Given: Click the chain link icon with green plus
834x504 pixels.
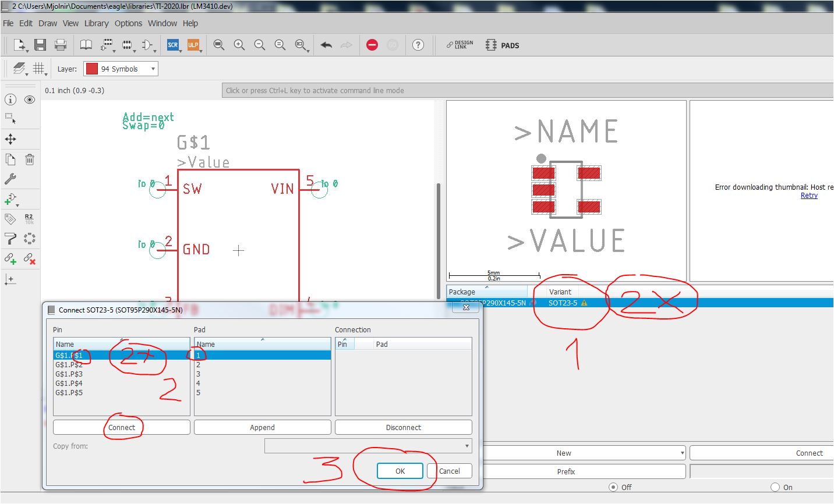Looking at the screenshot, I should click(10, 258).
